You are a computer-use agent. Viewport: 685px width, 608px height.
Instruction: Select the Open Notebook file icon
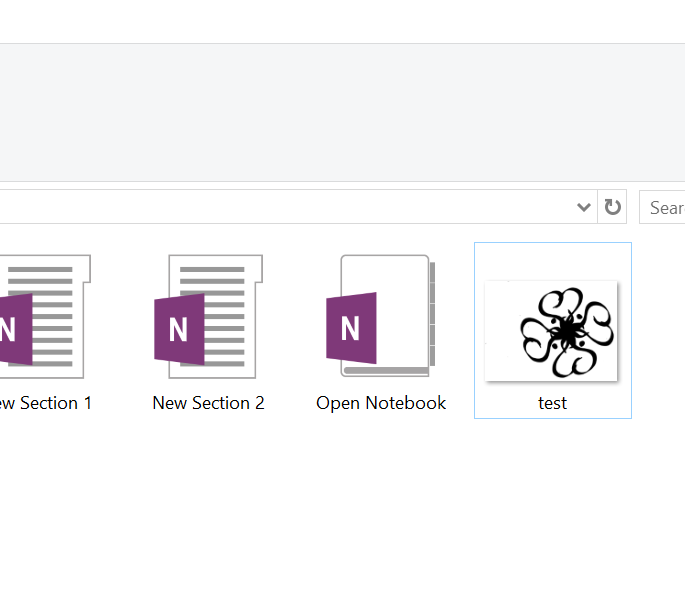click(x=381, y=315)
